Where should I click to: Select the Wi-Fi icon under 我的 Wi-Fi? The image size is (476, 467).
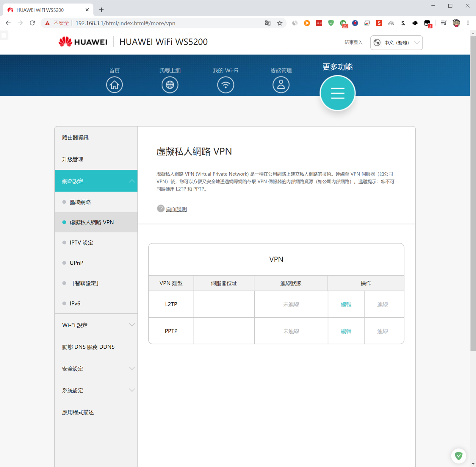(x=226, y=85)
